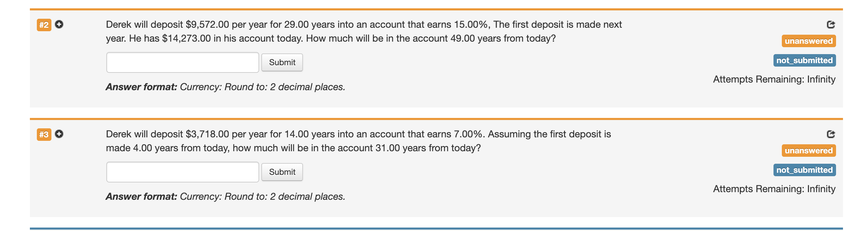Click the not_submitted badge on question #2
868x231 pixels.
(x=805, y=60)
